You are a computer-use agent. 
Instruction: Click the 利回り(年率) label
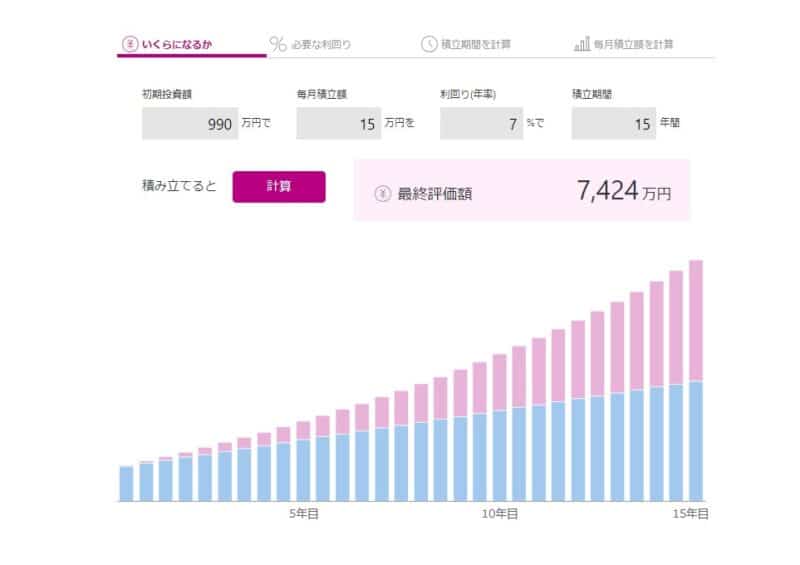[468, 94]
